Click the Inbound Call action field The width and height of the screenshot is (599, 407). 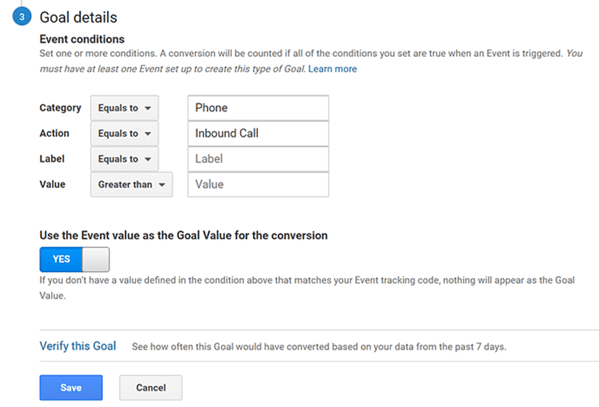coord(258,133)
